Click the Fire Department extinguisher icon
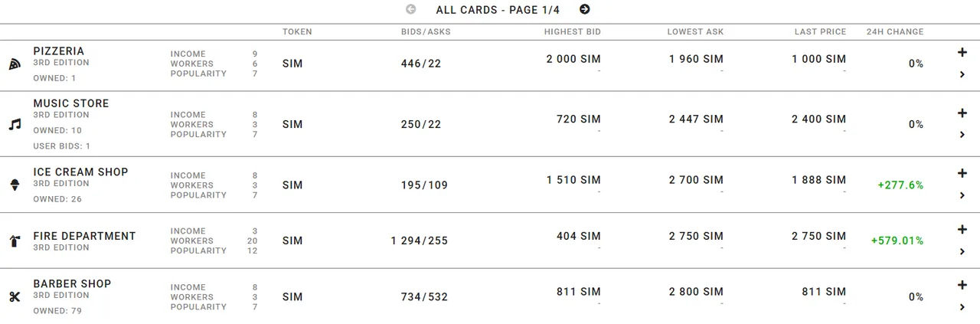 (15, 241)
